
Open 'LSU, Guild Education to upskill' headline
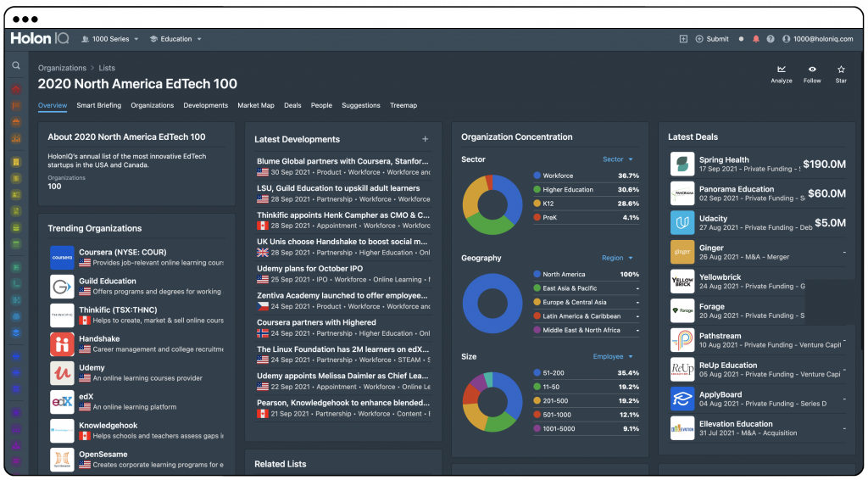pos(338,188)
